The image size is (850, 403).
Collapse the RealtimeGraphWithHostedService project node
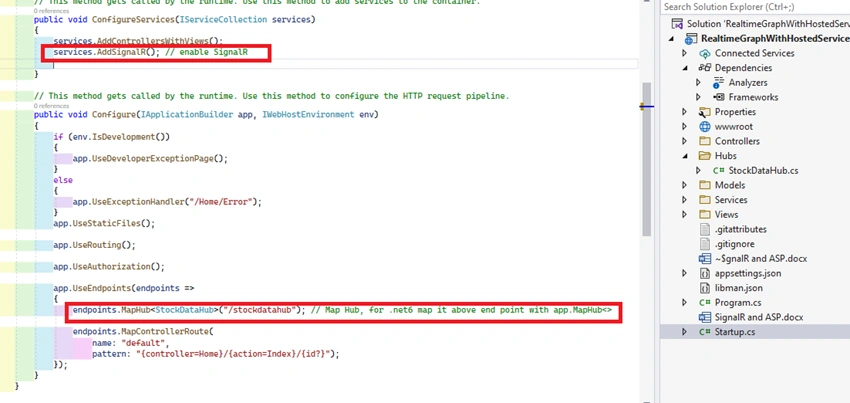pos(672,39)
